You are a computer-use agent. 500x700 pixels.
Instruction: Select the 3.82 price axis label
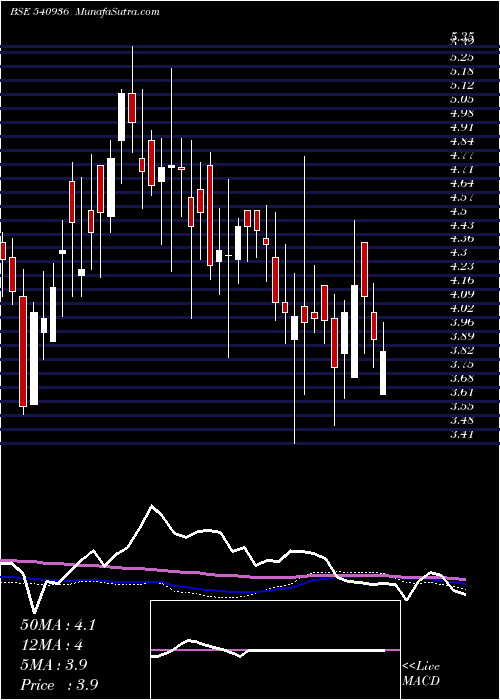[x=462, y=350]
